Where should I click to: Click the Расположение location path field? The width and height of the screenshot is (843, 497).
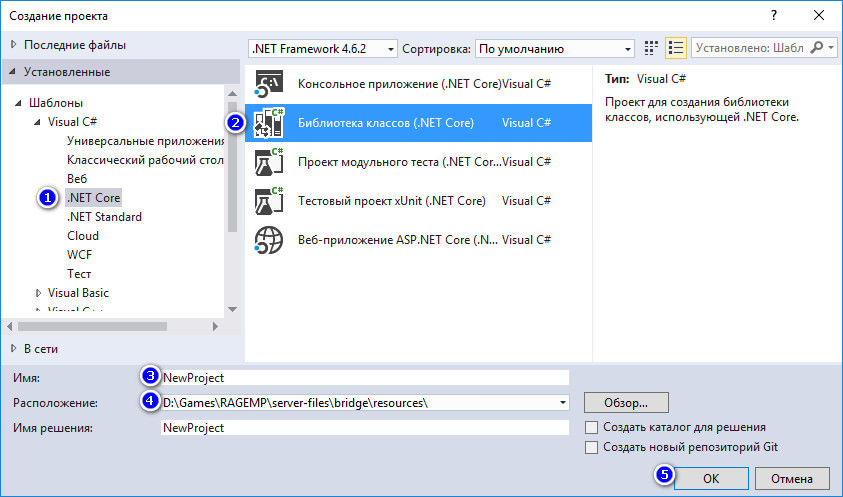(x=365, y=402)
